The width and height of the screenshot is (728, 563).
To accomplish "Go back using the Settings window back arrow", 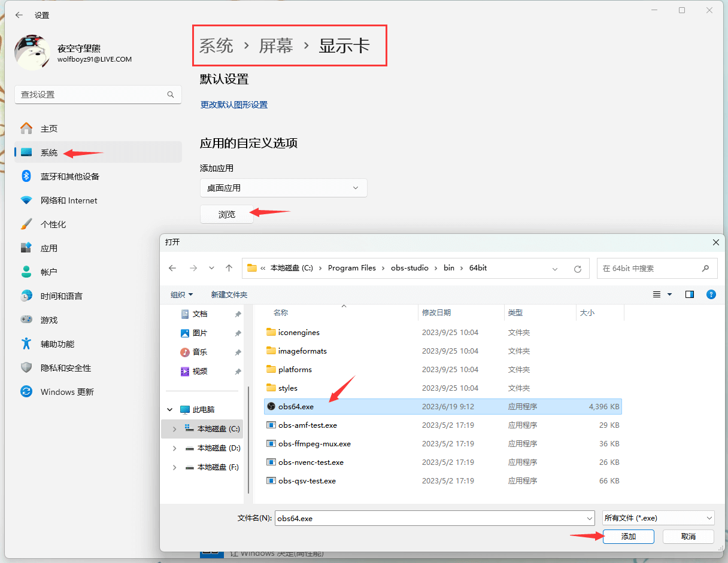I will point(19,15).
